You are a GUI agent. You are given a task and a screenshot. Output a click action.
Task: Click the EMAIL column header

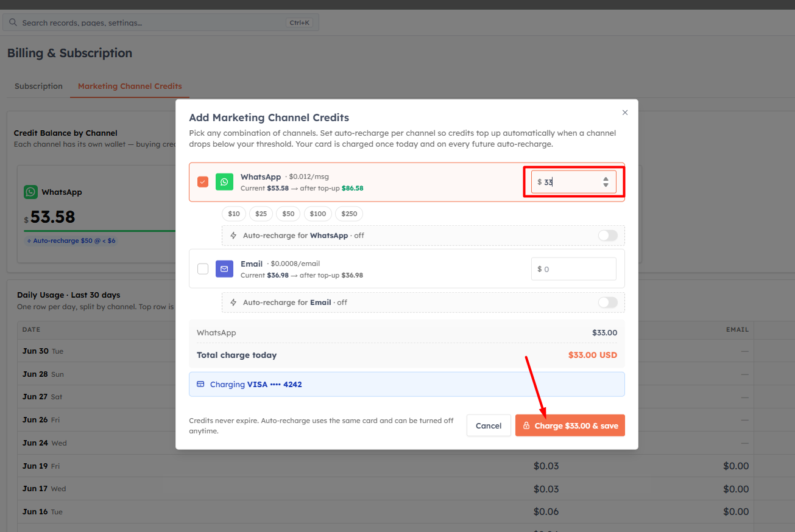pos(737,329)
